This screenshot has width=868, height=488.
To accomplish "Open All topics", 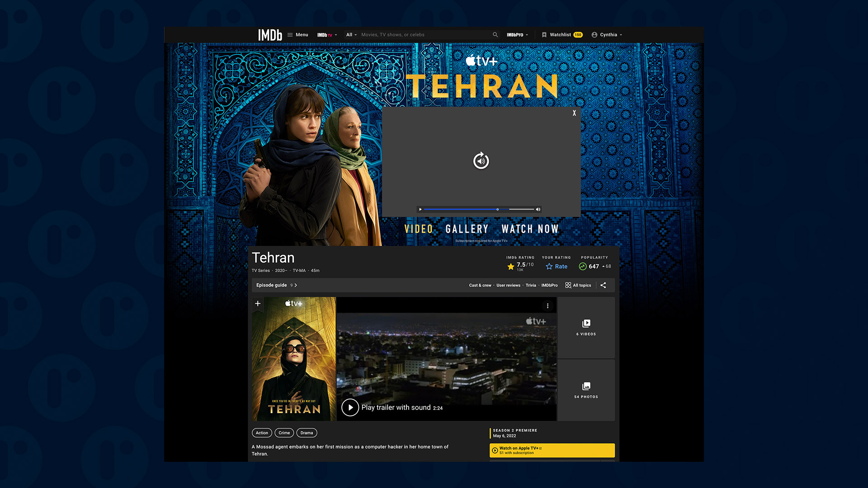I will (x=578, y=285).
